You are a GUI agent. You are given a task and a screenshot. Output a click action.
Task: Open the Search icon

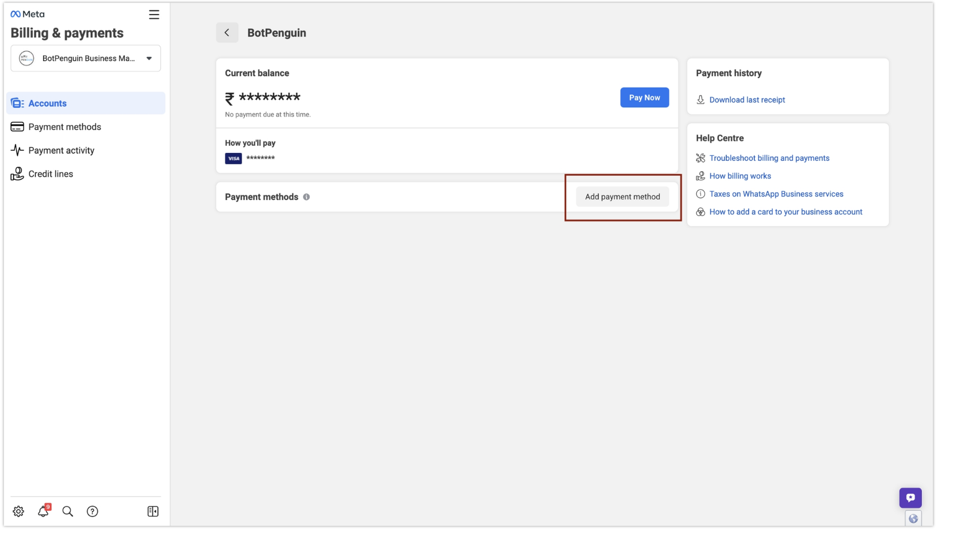(x=67, y=511)
